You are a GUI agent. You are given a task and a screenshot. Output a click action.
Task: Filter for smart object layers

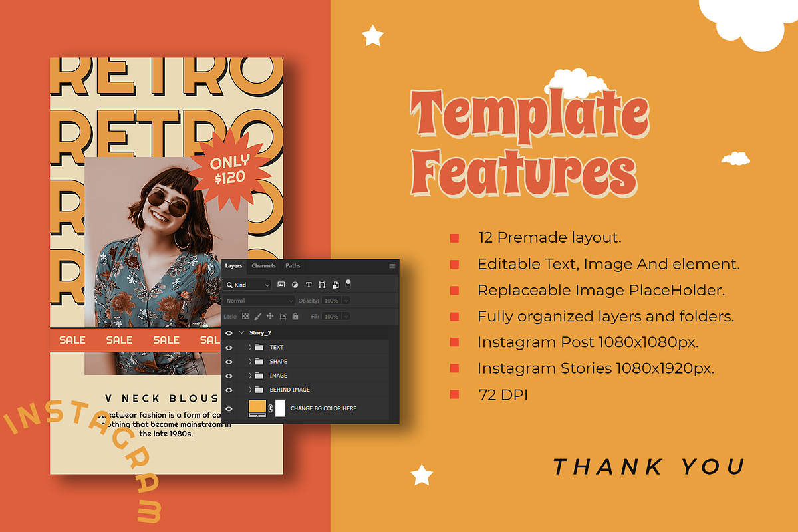pos(336,285)
